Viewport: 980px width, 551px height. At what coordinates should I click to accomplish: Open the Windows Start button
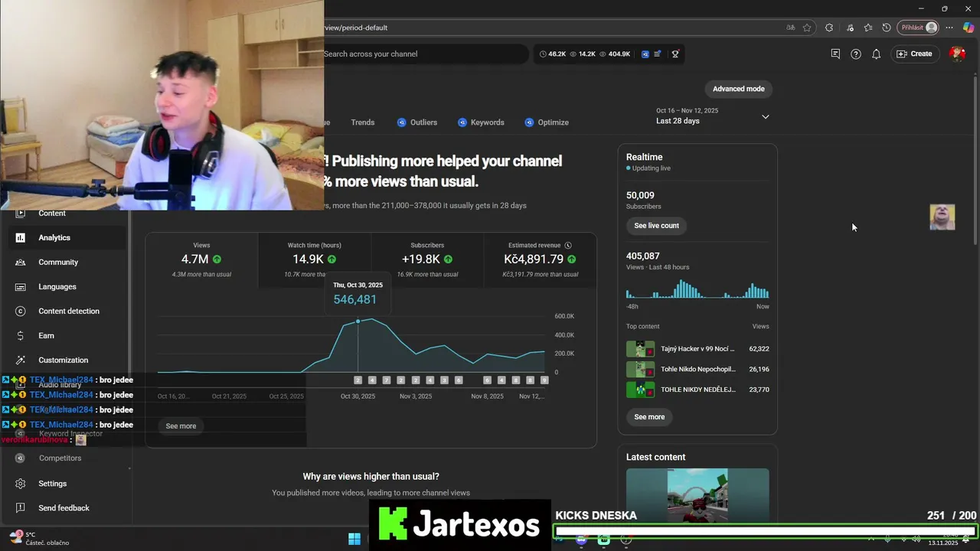(354, 539)
